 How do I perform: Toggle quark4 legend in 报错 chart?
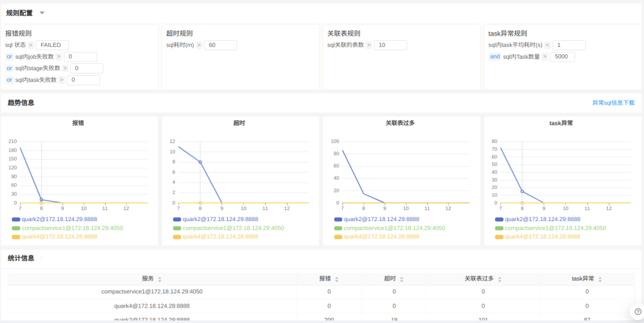(x=55, y=237)
